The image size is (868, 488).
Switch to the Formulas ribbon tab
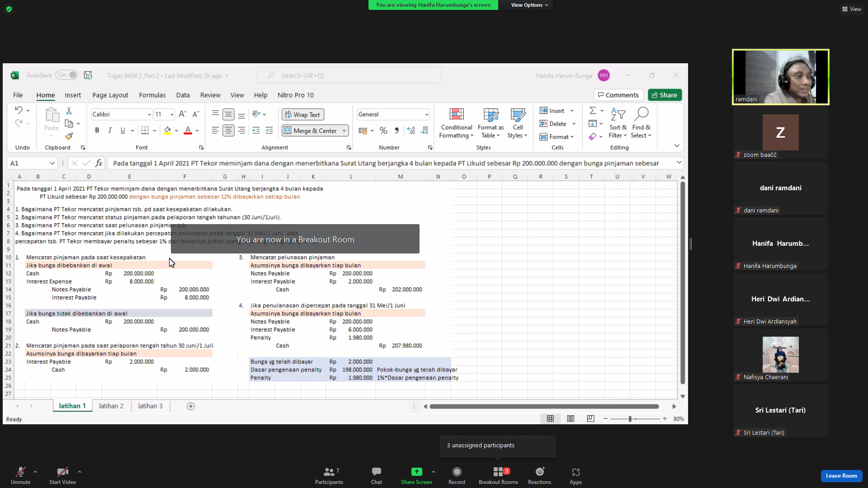pos(152,95)
